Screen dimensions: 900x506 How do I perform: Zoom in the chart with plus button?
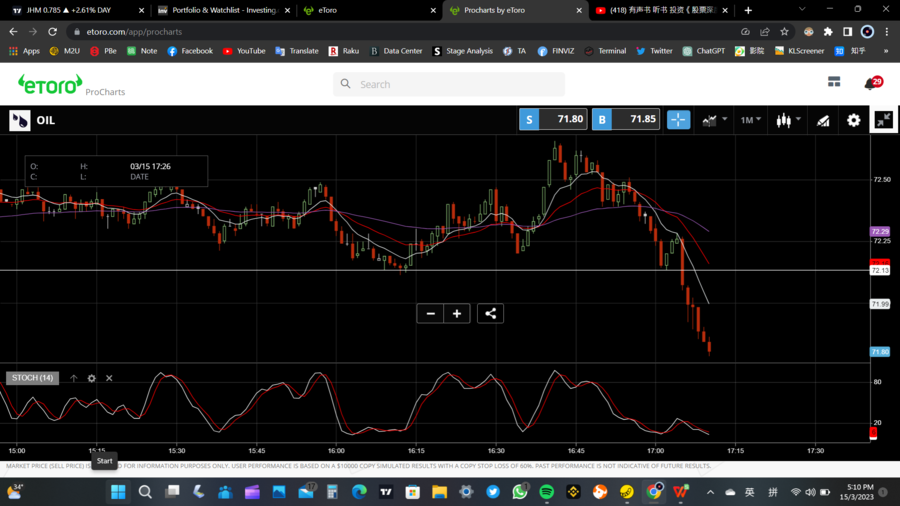(457, 314)
